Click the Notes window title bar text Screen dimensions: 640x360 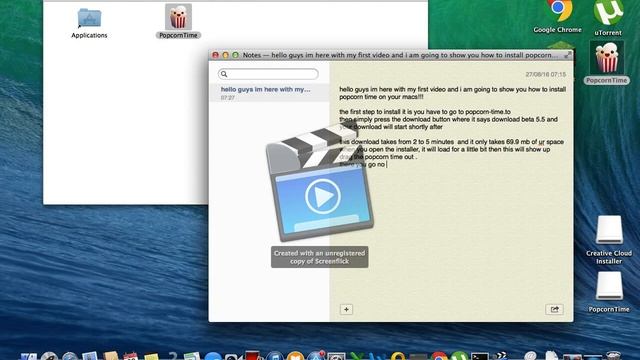(400, 55)
